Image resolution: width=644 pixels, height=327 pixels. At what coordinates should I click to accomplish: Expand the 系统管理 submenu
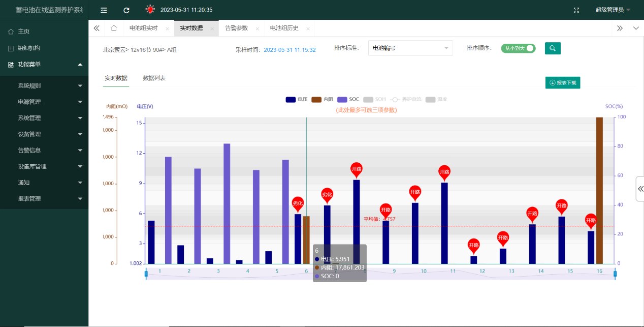[44, 118]
